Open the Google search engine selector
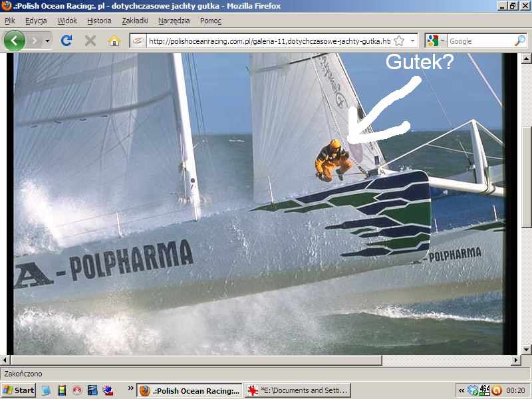This screenshot has height=399, width=532. pos(436,41)
